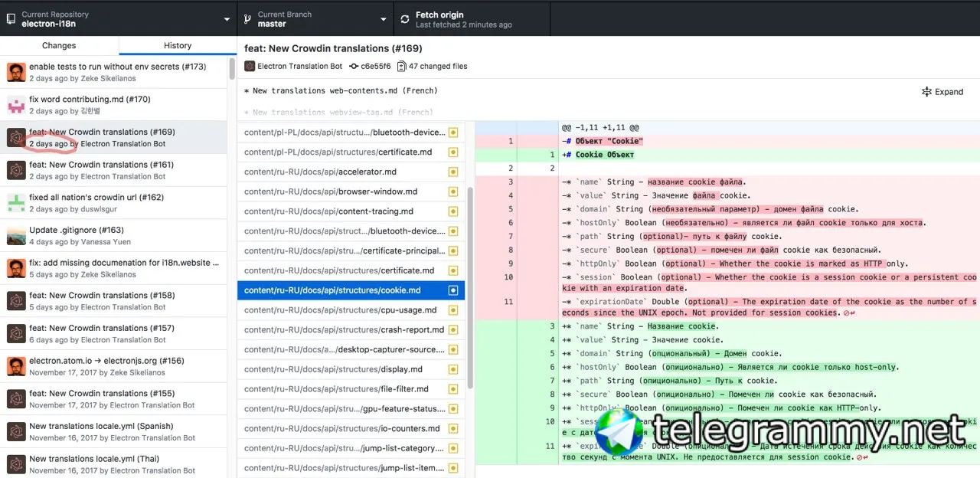Viewport: 980px width, 478px height.
Task: Open file ru-RU/docs/api/accelerator.md
Action: pos(351,172)
